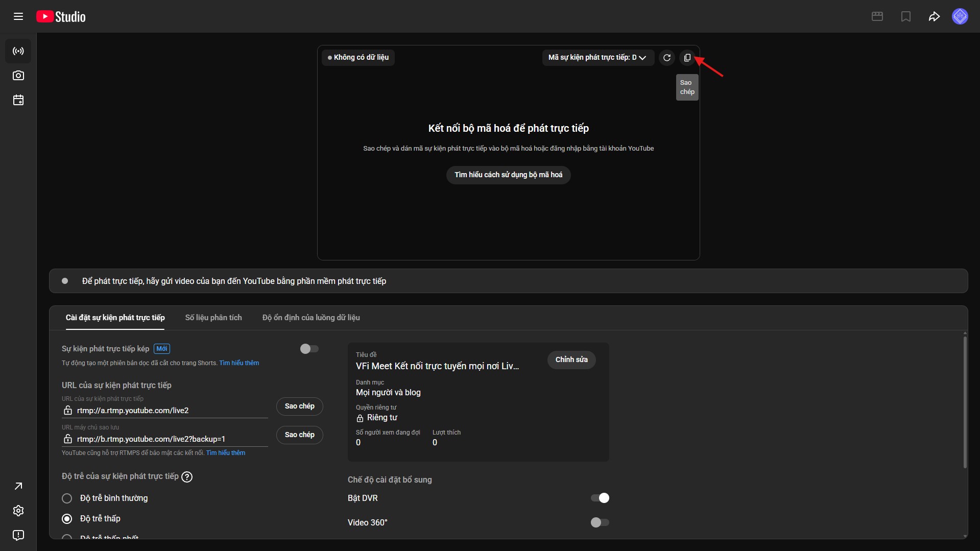Open the hamburger navigation menu

tap(18, 16)
